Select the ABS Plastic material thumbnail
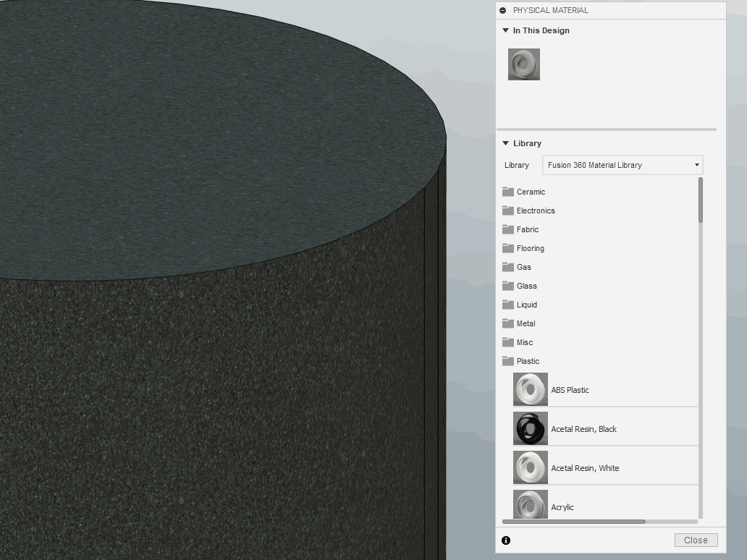The width and height of the screenshot is (747, 560). [531, 389]
